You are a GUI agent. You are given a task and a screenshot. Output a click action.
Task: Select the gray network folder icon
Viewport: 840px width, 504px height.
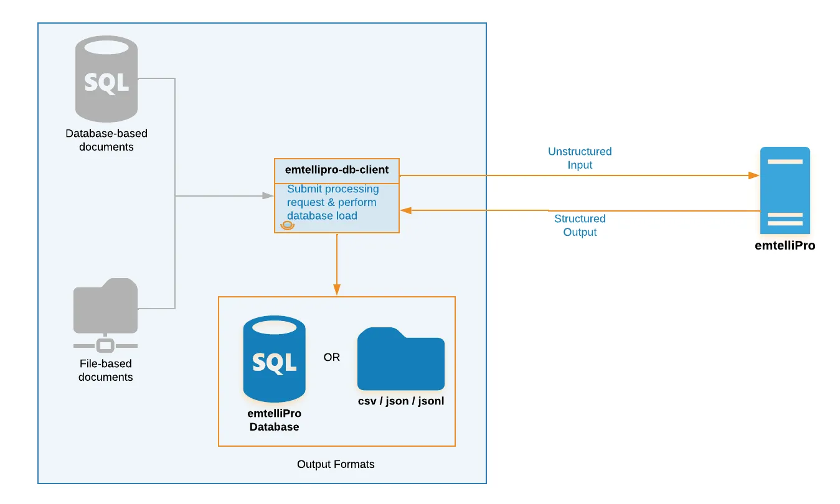coord(105,315)
